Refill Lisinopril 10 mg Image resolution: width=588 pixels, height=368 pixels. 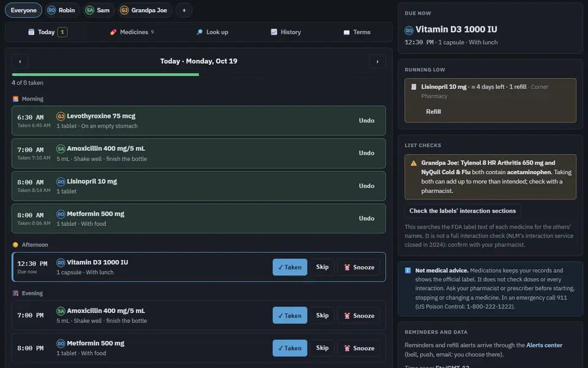434,112
